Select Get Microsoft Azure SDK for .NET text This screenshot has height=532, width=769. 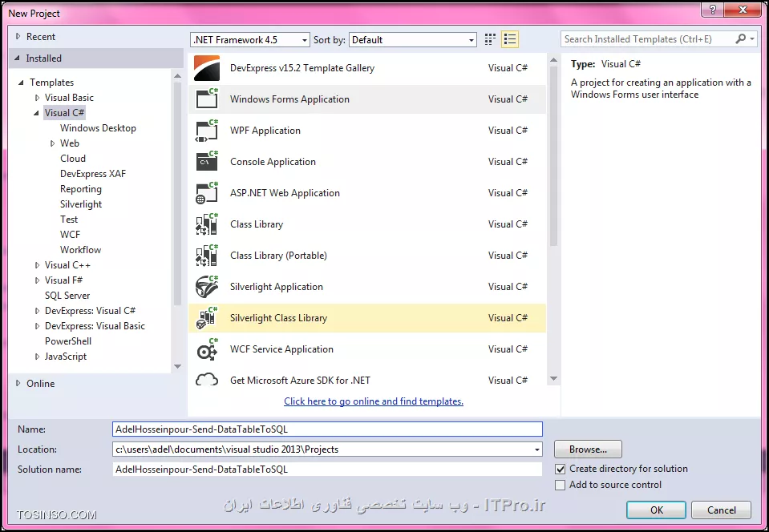(300, 380)
